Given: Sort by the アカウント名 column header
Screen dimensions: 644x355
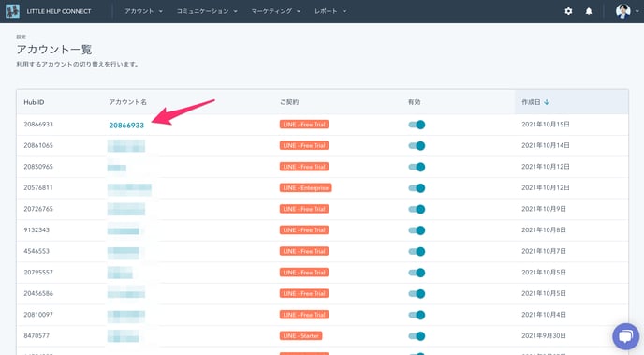Looking at the screenshot, I should (x=127, y=102).
